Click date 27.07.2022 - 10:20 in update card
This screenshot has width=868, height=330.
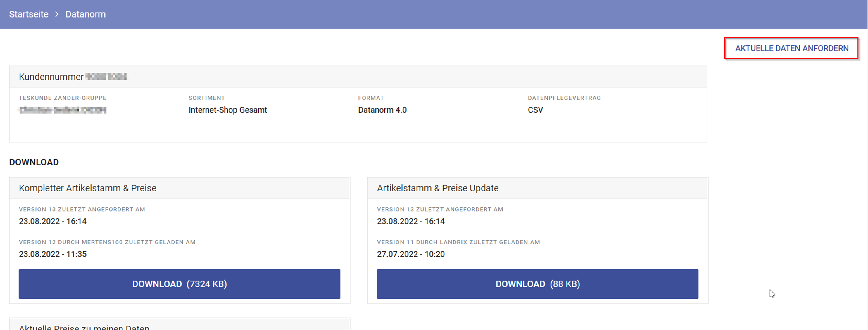(410, 254)
